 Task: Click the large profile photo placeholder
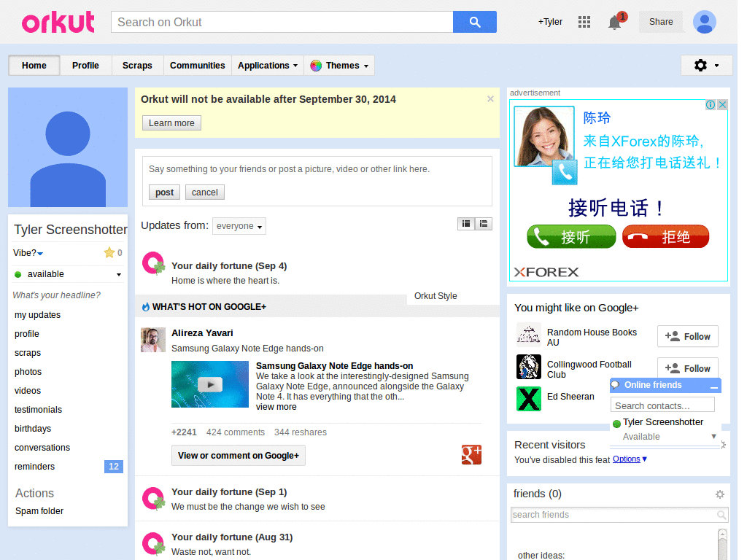click(69, 149)
